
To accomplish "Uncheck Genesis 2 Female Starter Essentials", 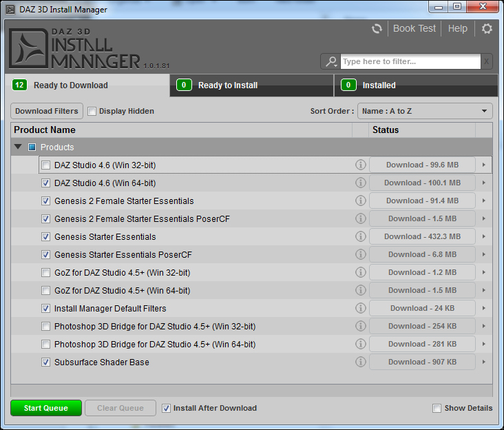I will (x=45, y=201).
